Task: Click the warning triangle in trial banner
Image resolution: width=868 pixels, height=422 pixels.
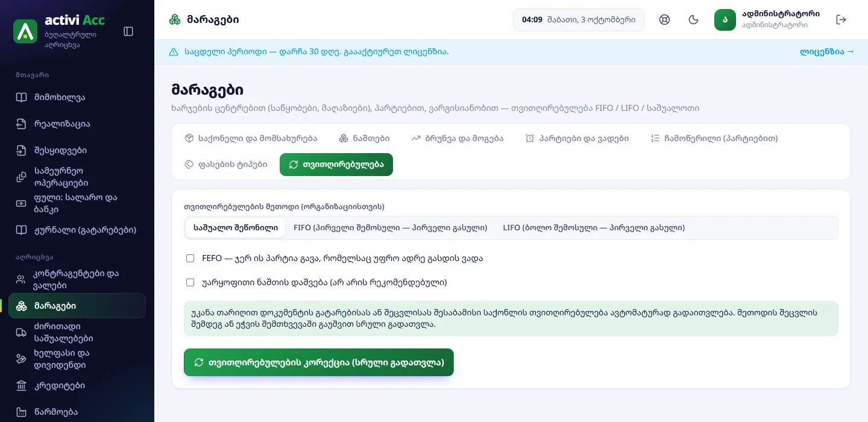Action: (x=174, y=52)
